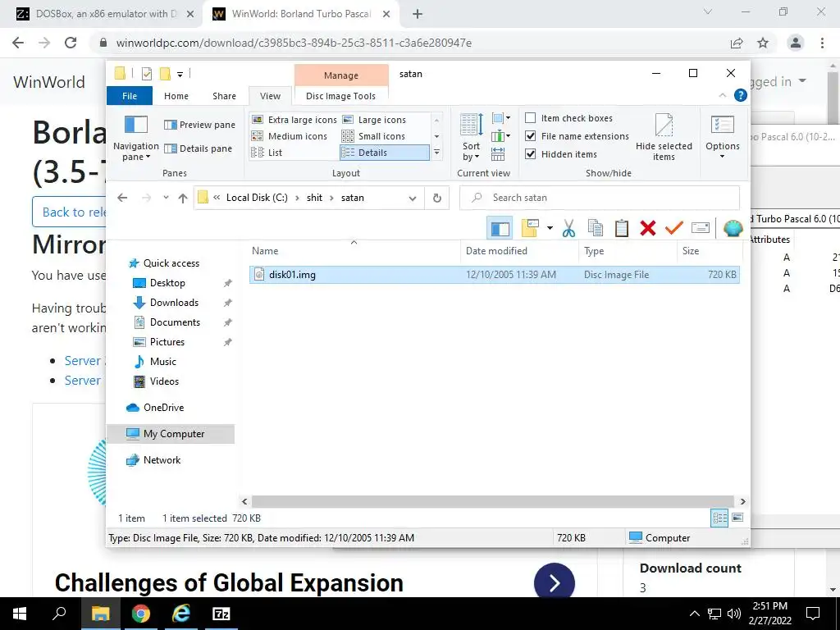
Task: Click Chrome's share page icon
Action: pos(737,43)
